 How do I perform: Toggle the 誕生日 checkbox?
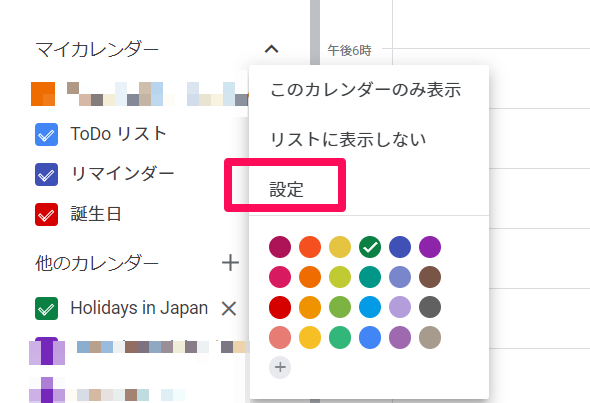[46, 214]
